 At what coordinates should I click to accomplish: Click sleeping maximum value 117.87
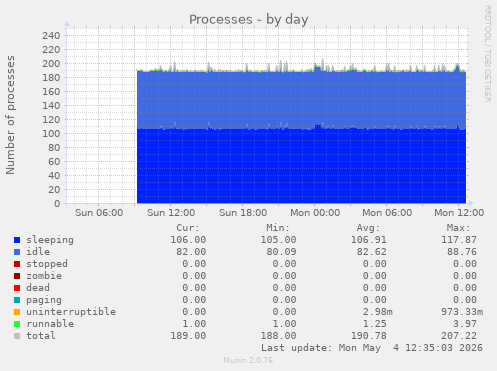point(459,240)
